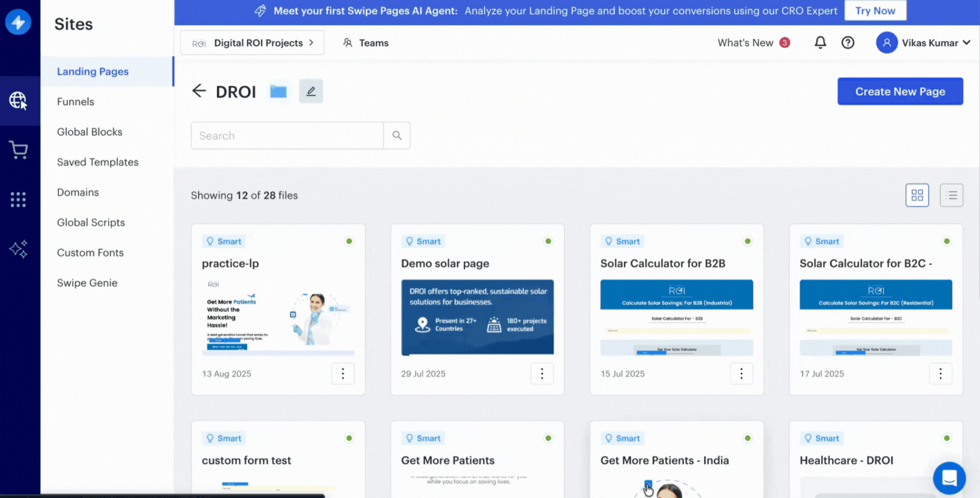980x498 pixels.
Task: Switch to list view layout
Action: (951, 195)
